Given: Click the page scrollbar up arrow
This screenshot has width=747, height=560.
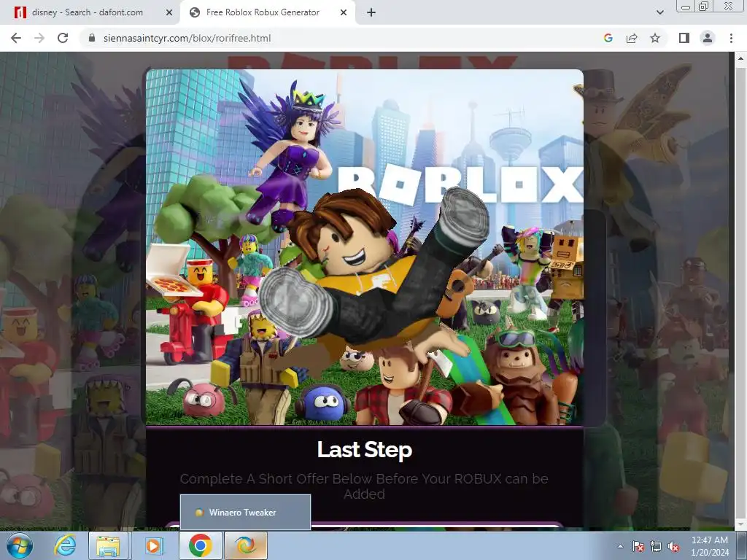Looking at the screenshot, I should 740,59.
